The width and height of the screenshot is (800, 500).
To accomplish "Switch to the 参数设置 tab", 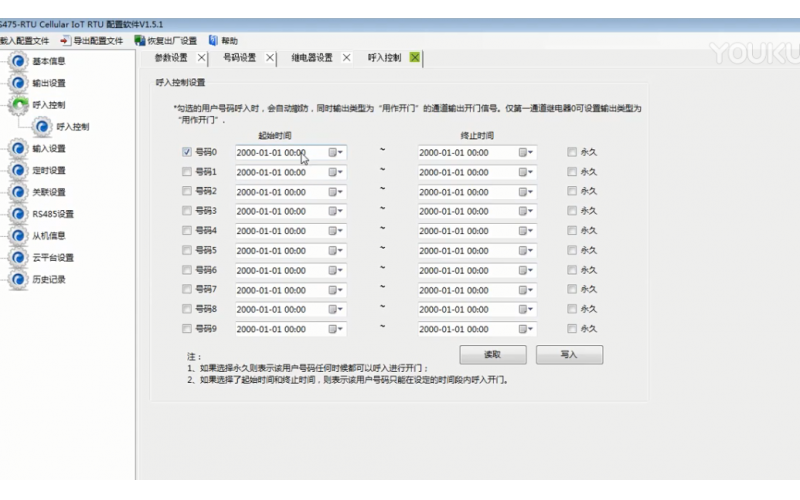I will 171,58.
